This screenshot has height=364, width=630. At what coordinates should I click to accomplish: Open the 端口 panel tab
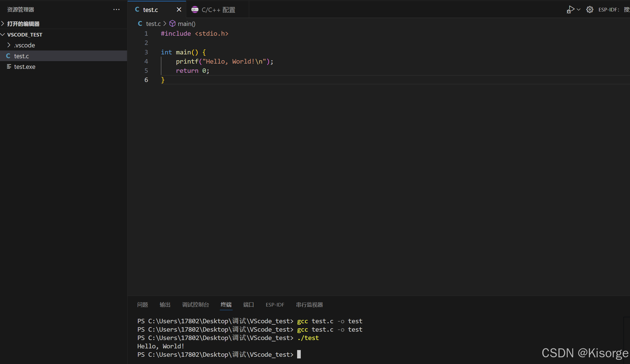tap(249, 305)
